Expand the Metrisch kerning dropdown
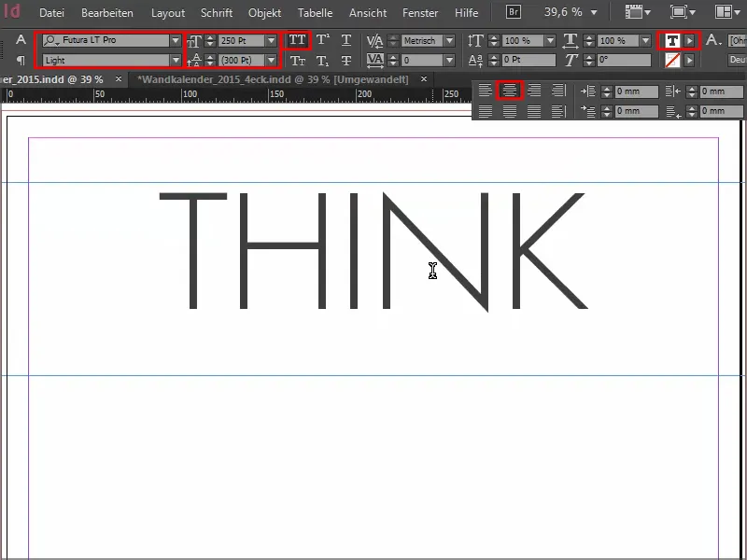This screenshot has height=560, width=747. tap(449, 41)
